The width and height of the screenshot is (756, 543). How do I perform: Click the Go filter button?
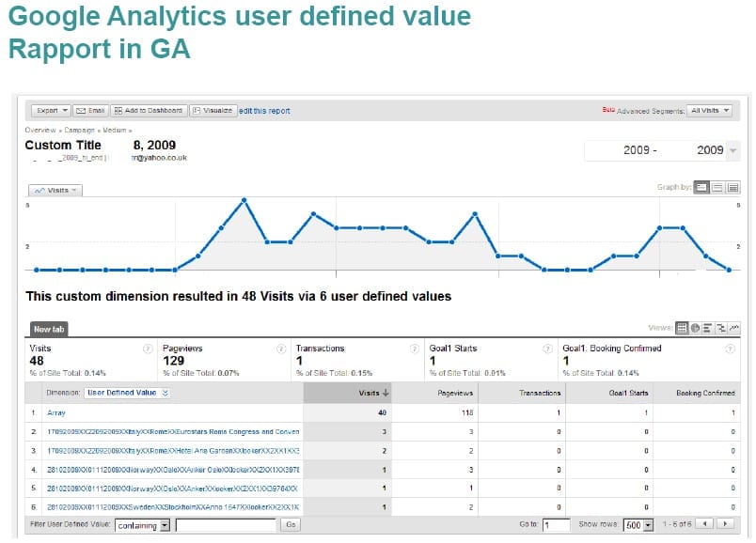[x=291, y=525]
